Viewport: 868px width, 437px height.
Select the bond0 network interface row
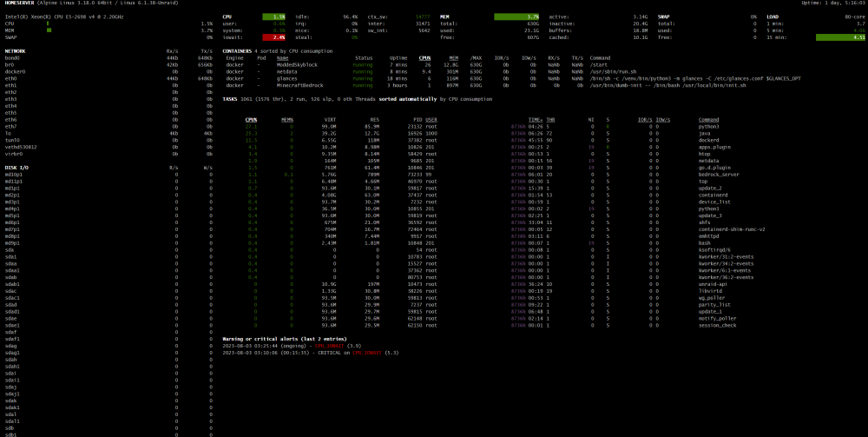click(108, 58)
